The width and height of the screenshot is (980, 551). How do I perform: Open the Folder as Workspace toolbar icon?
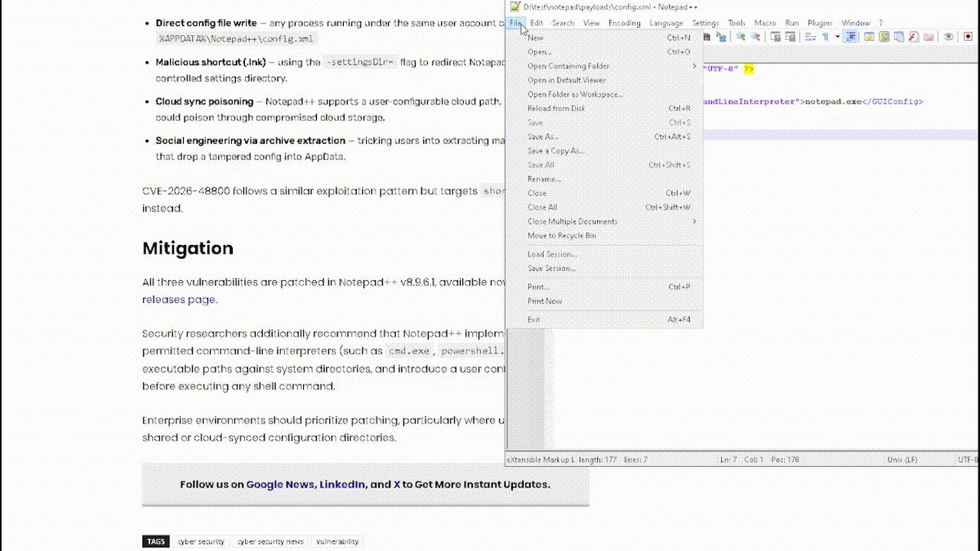(x=929, y=37)
